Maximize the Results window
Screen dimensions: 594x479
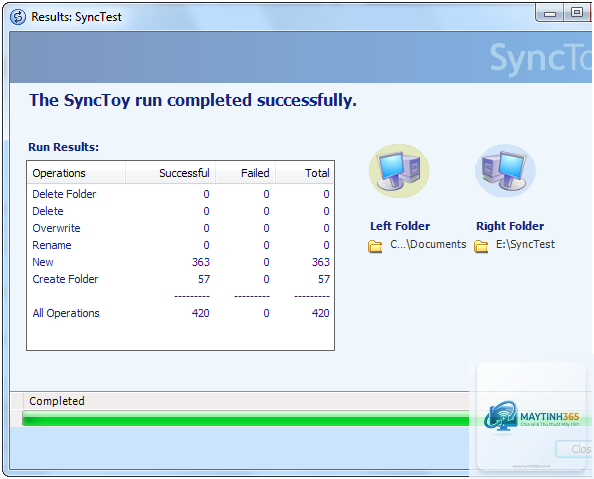[577, 13]
